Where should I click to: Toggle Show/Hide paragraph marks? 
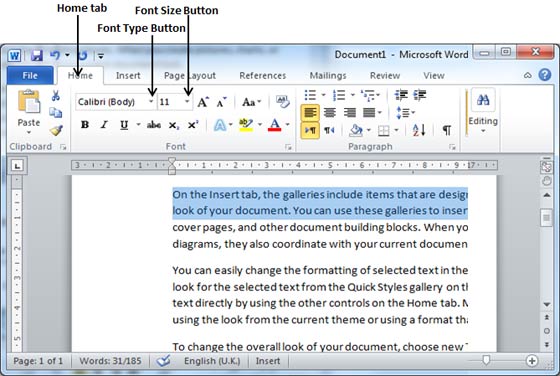tap(447, 130)
